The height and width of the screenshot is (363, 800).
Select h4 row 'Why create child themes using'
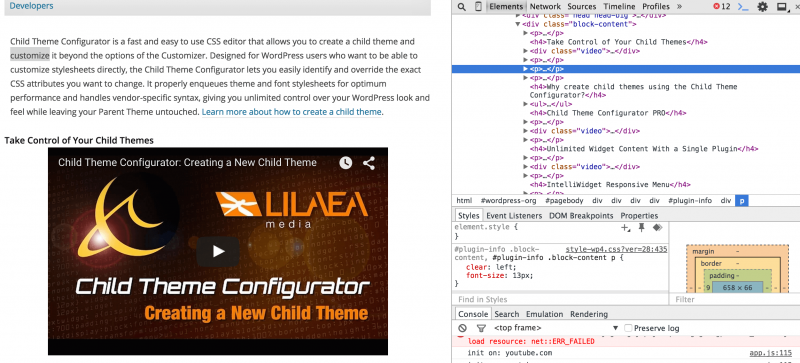633,91
